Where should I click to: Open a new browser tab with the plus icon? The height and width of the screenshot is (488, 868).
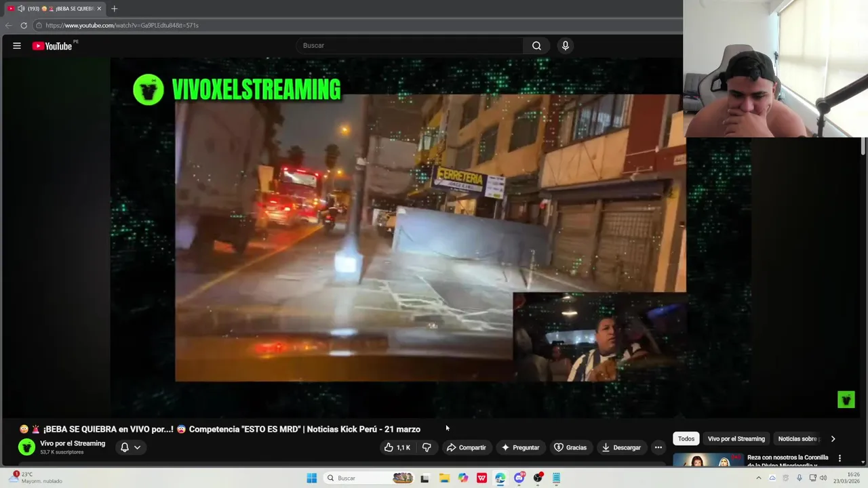coord(114,9)
